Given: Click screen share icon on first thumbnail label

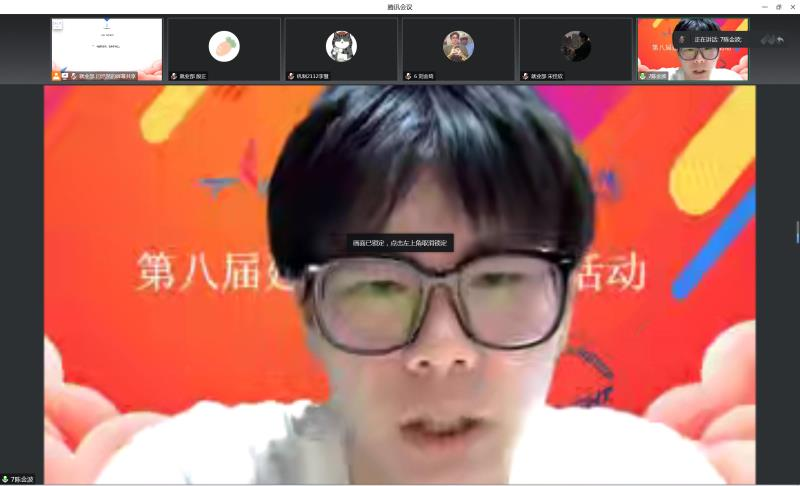Looking at the screenshot, I should (65, 76).
